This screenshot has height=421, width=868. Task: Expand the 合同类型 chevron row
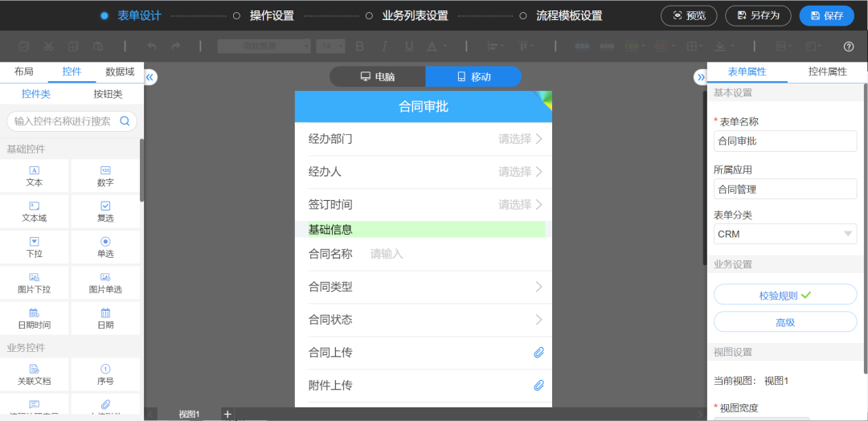pyautogui.click(x=538, y=287)
